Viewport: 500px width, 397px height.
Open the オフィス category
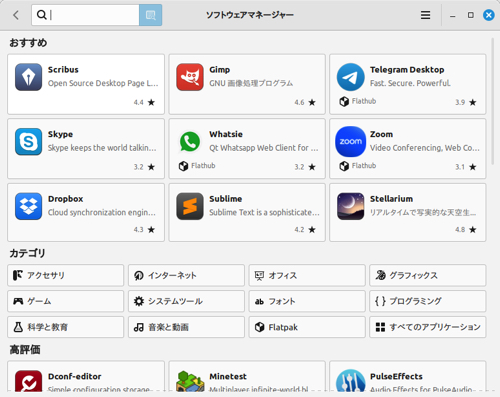tap(307, 275)
